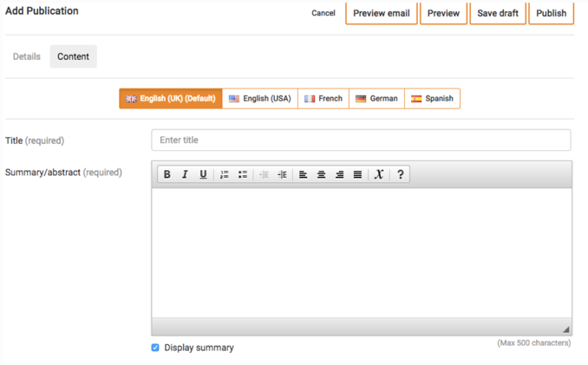Uncheck the Display summary checkbox
588x365 pixels.
155,348
